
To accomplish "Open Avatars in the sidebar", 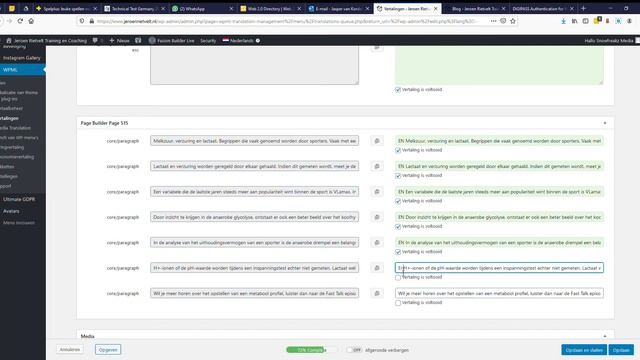I will [11, 211].
